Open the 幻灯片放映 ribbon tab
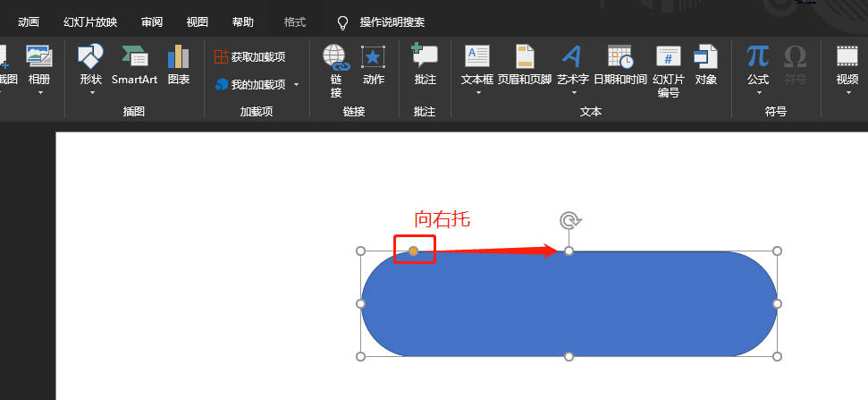Image resolution: width=868 pixels, height=400 pixels. (90, 22)
